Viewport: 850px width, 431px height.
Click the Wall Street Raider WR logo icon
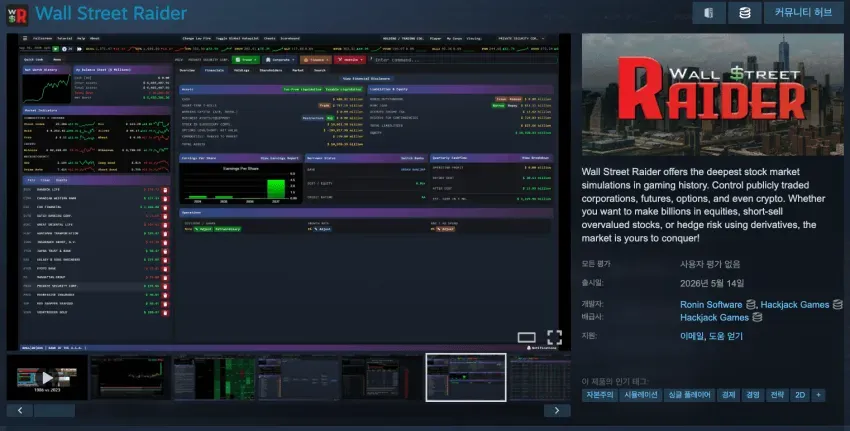(17, 14)
